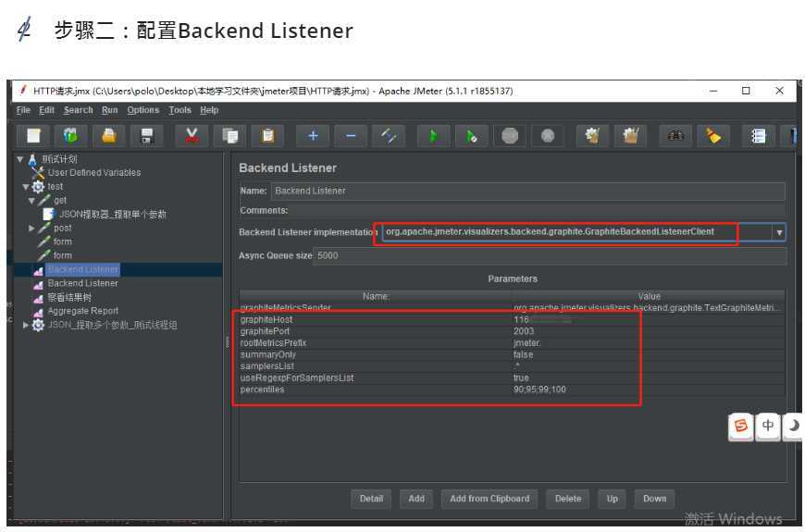Click the Name column header

point(376,296)
